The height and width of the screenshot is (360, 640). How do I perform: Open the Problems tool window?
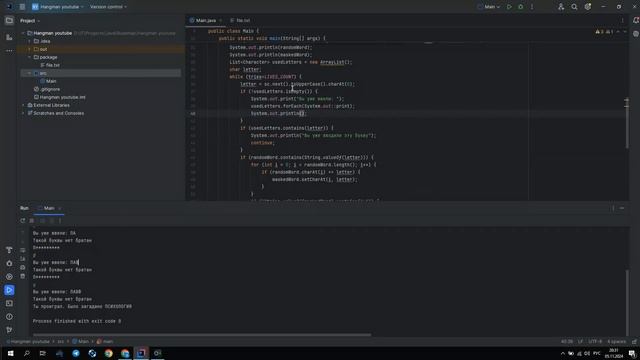coord(9,317)
